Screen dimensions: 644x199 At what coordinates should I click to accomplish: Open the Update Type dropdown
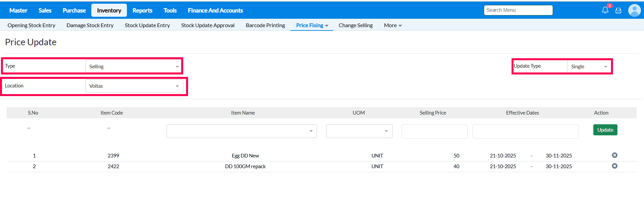pyautogui.click(x=589, y=66)
